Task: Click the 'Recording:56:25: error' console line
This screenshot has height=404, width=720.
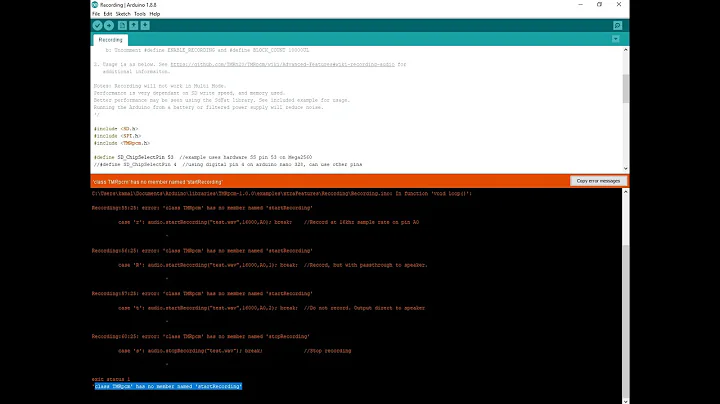Action: coord(202,251)
